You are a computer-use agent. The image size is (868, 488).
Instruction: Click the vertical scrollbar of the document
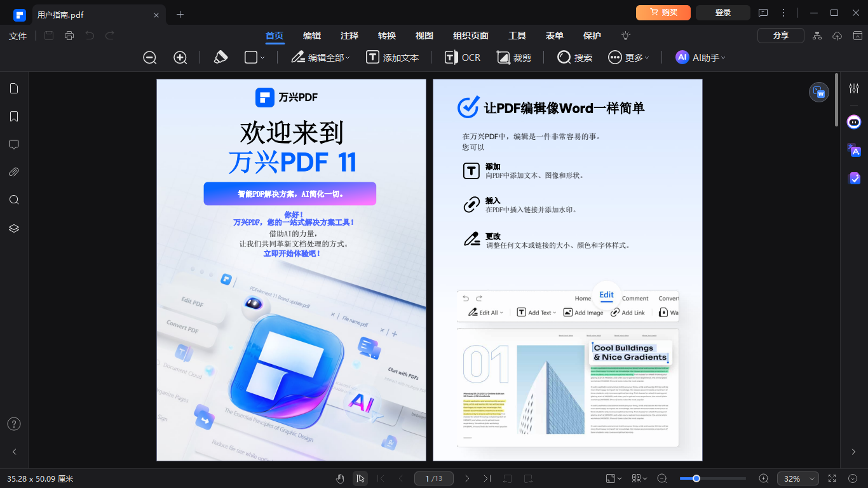(836, 100)
